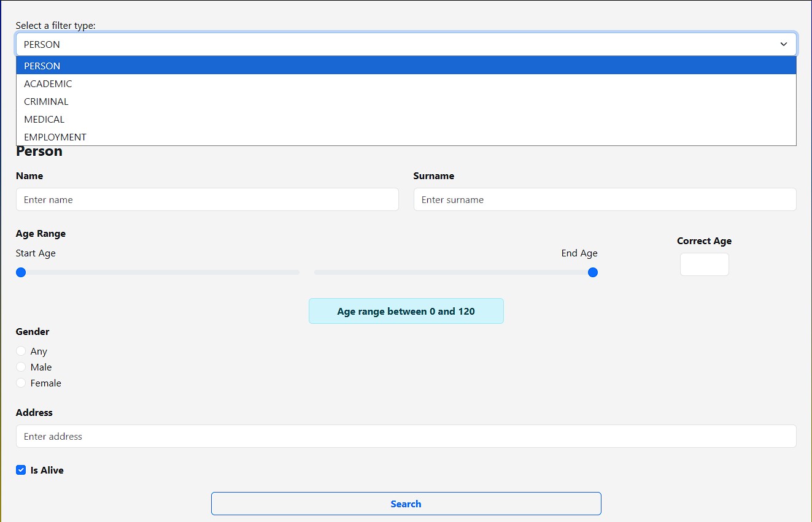Click the Enter address input field
This screenshot has width=812, height=522.
[406, 436]
